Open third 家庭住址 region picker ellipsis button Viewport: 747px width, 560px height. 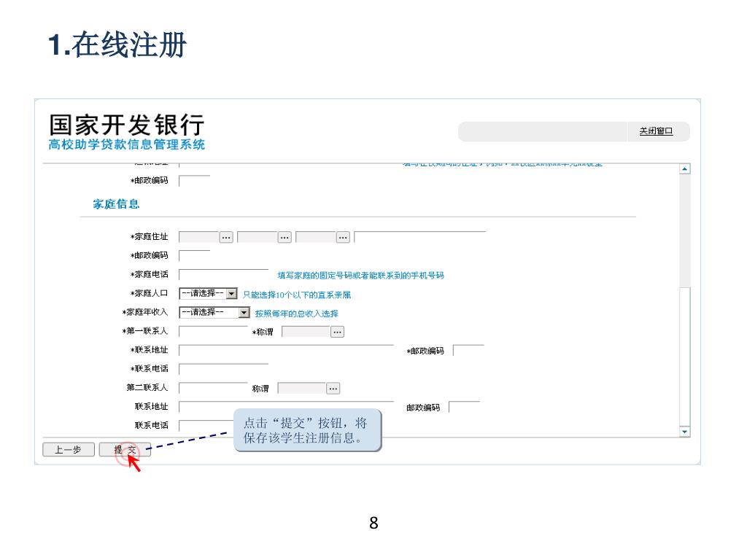coord(343,237)
